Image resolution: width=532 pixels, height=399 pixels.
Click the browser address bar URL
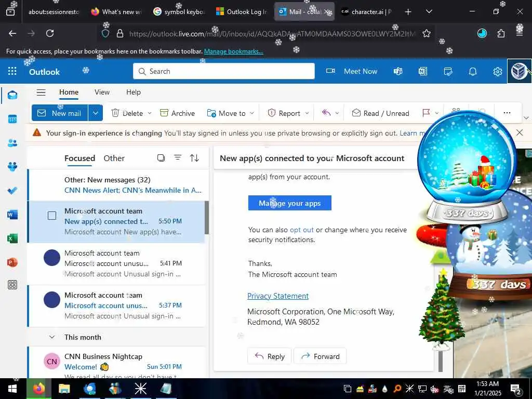pyautogui.click(x=271, y=34)
